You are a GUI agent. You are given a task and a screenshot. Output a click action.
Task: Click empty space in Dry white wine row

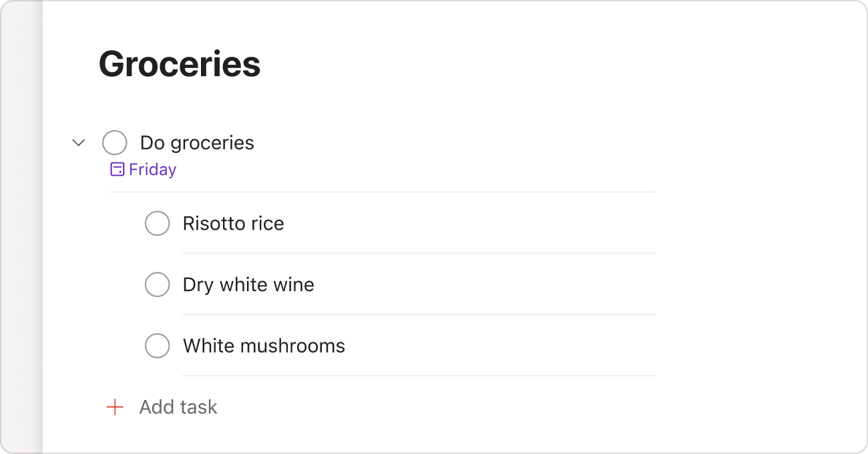[x=484, y=284]
